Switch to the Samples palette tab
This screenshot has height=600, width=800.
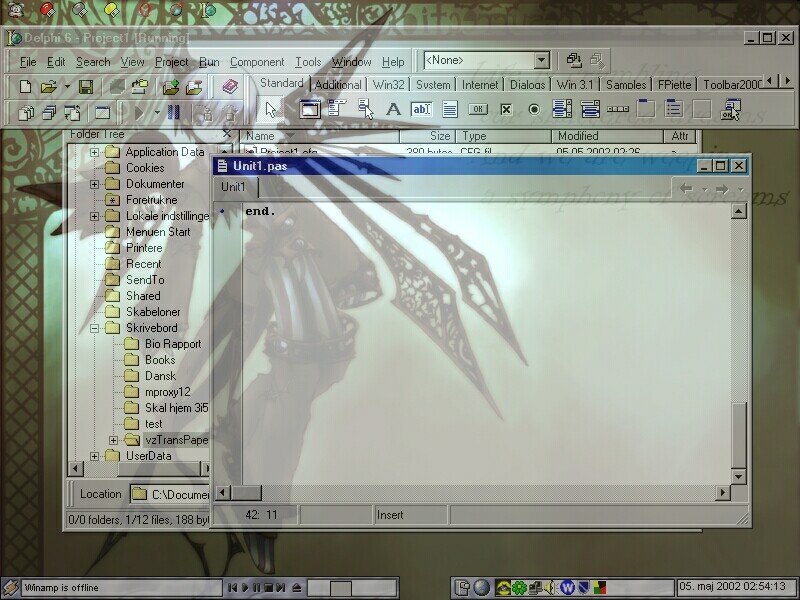pos(626,84)
